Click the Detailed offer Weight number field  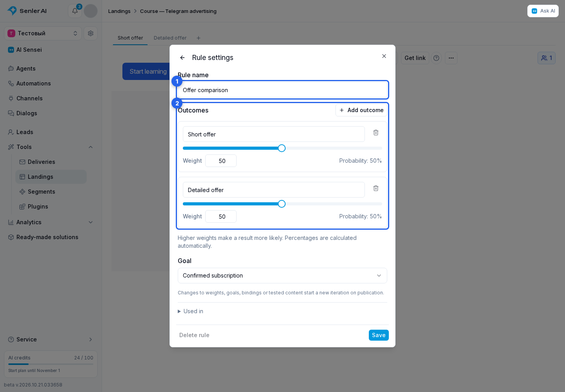[221, 216]
